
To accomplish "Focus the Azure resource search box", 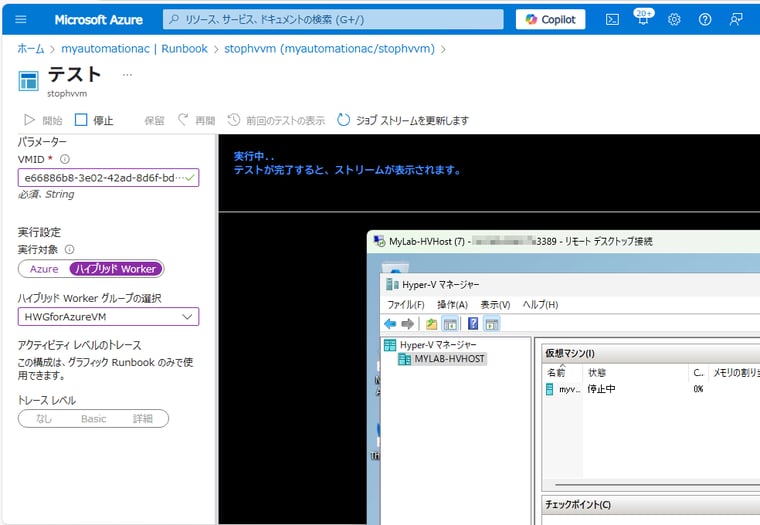I will coord(333,19).
